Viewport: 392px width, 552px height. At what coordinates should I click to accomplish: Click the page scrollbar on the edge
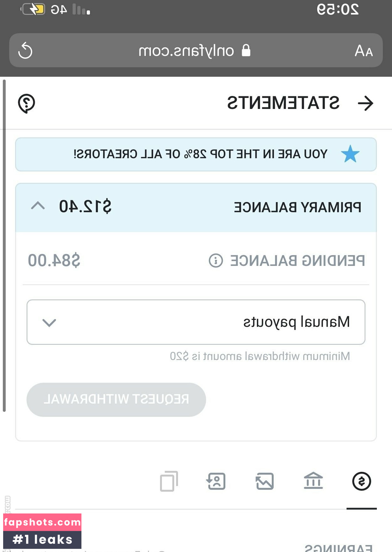(4, 246)
